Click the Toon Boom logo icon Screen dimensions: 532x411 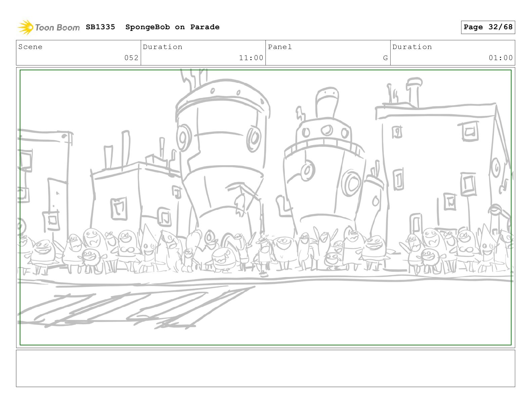26,27
